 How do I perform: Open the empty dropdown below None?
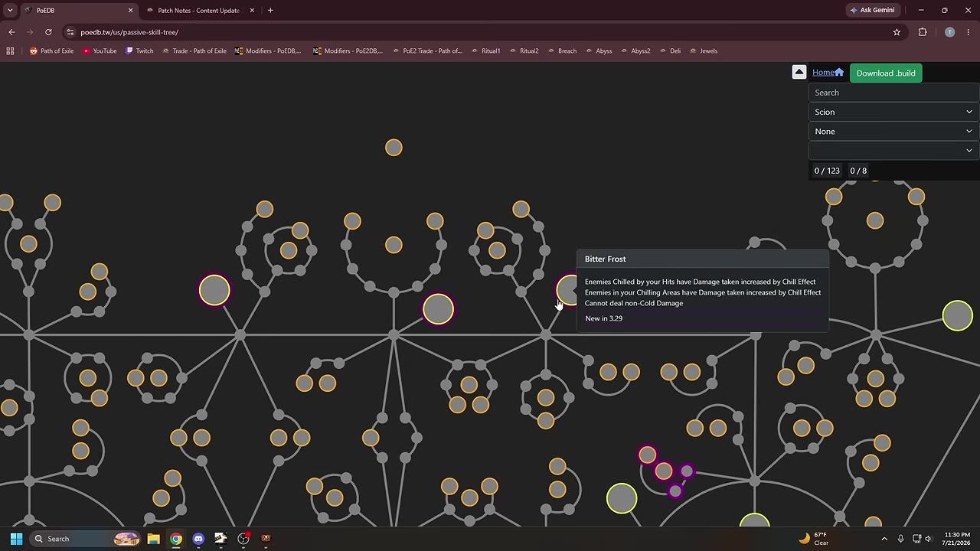893,151
